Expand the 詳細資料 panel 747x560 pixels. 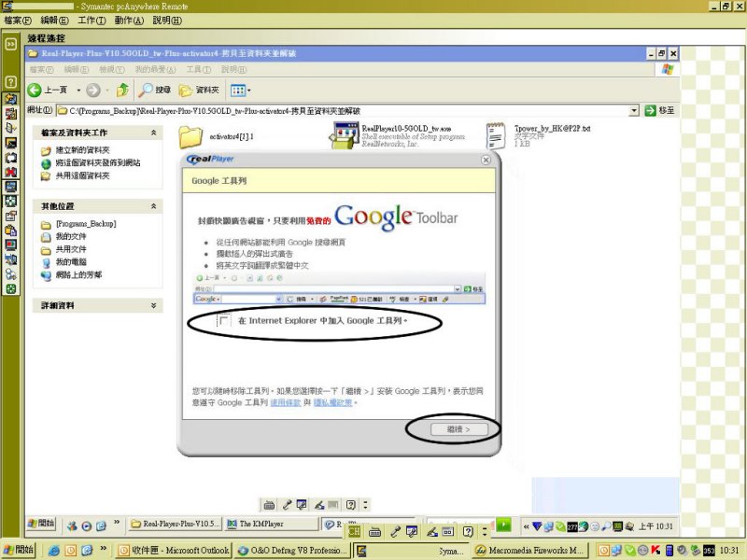153,305
